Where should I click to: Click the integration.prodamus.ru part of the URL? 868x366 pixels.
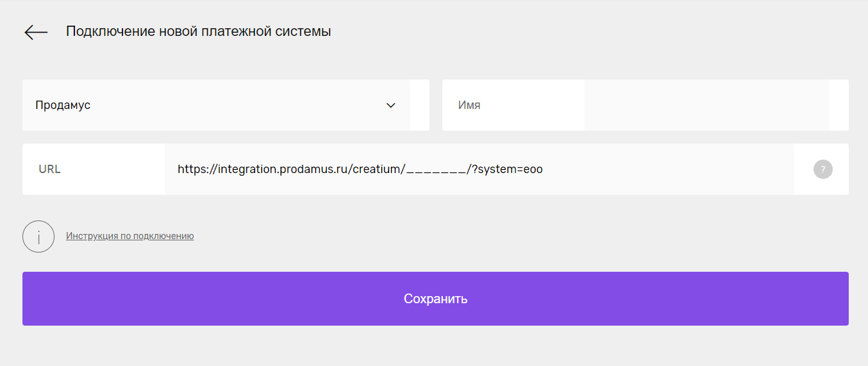pos(283,169)
